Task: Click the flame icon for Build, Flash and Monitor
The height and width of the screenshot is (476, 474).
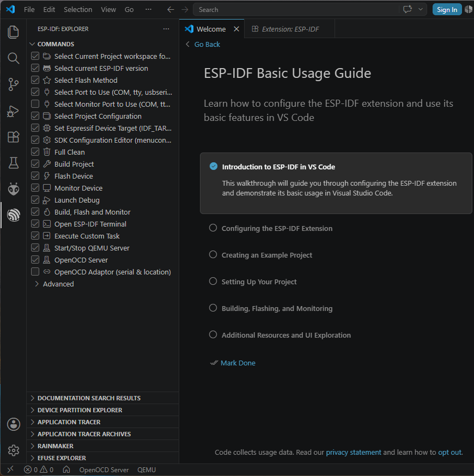Action: [47, 212]
